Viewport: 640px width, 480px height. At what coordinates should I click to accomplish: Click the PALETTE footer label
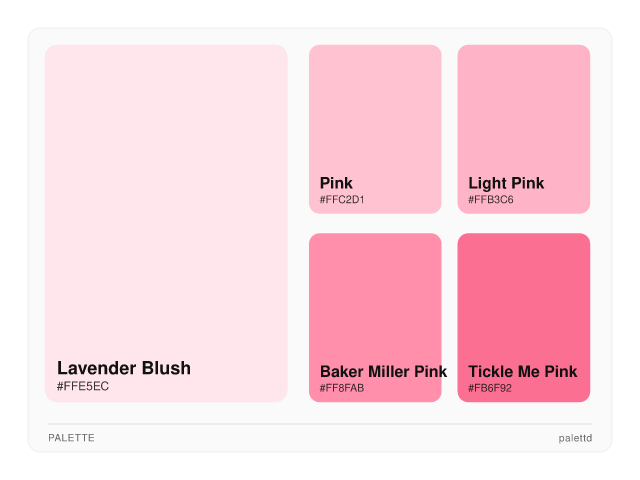click(71, 438)
